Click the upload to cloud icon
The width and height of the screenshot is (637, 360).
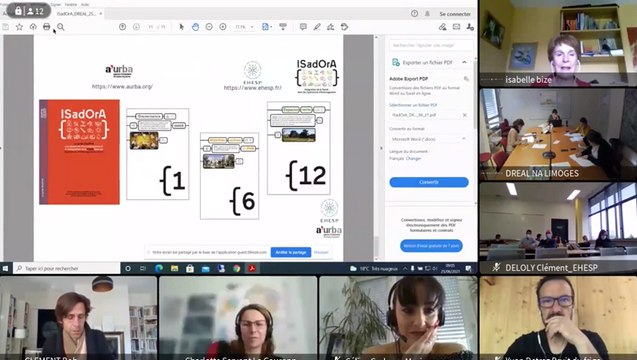[x=33, y=27]
